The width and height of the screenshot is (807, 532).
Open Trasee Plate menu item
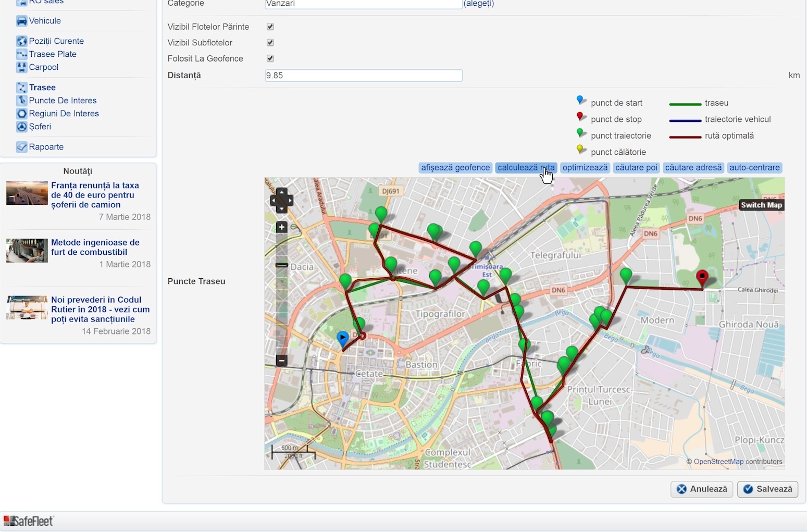pyautogui.click(x=53, y=54)
